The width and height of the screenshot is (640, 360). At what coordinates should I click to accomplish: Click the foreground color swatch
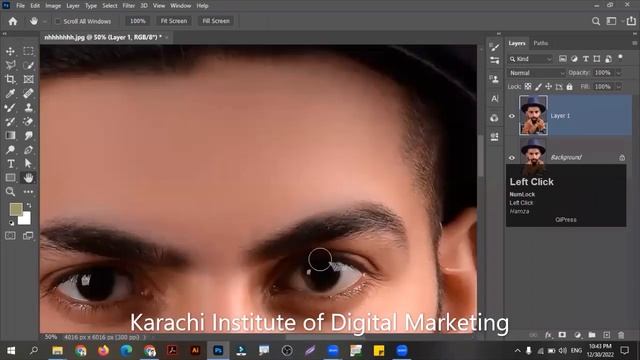tap(16, 209)
